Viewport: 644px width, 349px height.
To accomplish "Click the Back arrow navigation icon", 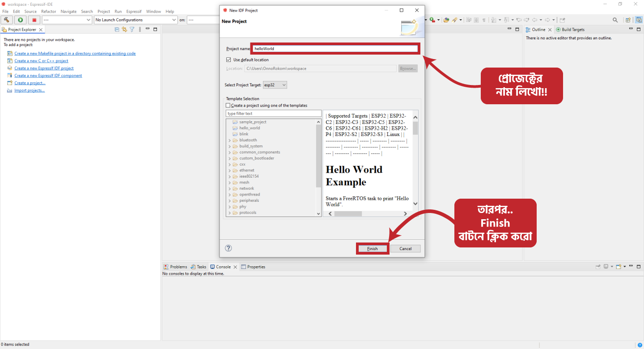I will pyautogui.click(x=534, y=20).
